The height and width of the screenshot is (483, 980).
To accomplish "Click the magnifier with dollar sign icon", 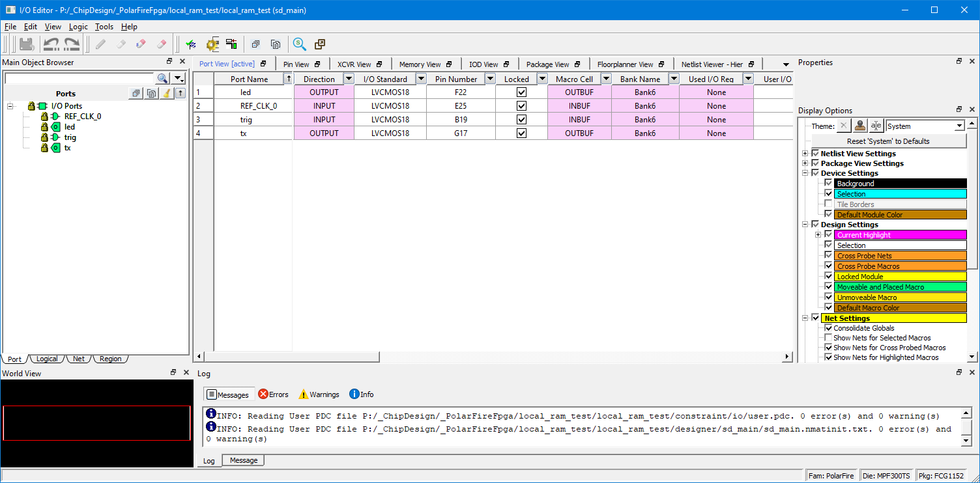I will (x=299, y=44).
